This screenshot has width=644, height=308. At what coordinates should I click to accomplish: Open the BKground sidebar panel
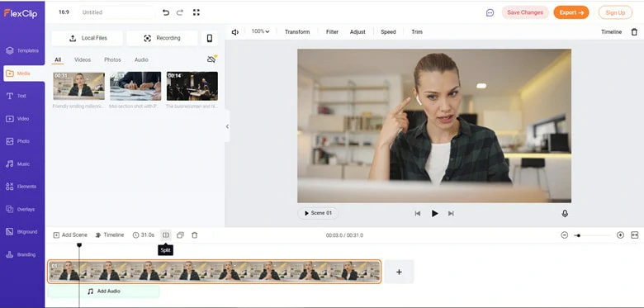pyautogui.click(x=22, y=231)
